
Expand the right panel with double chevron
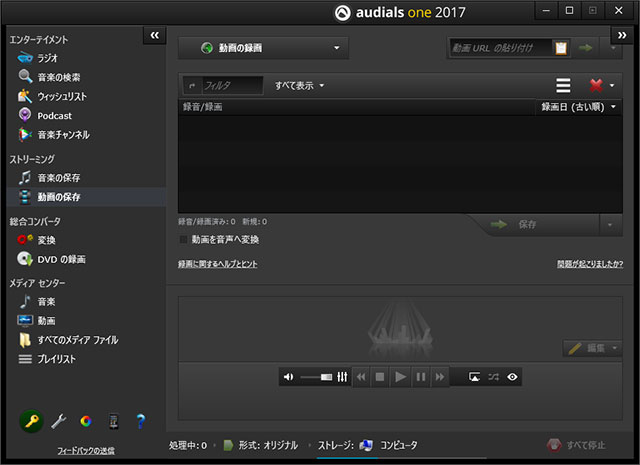point(622,35)
